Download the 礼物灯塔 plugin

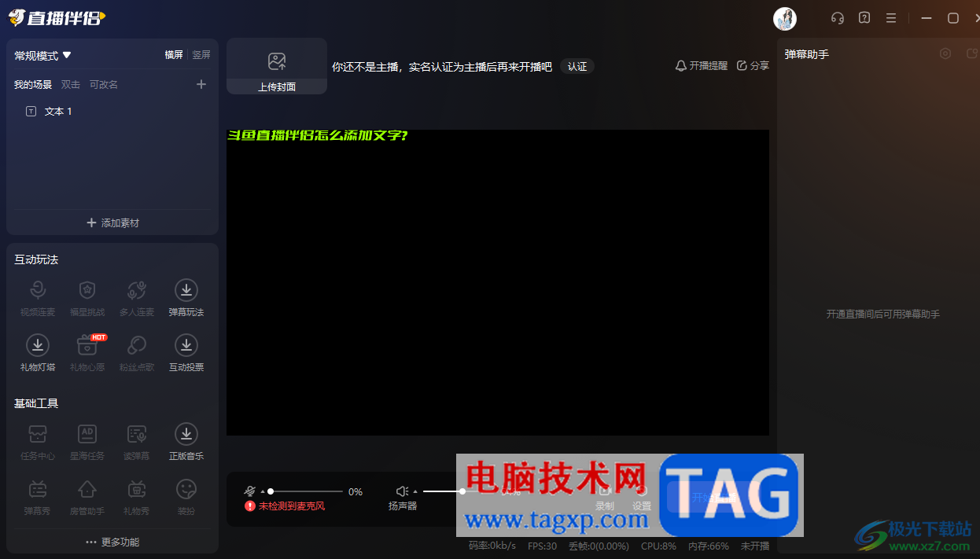click(x=38, y=353)
